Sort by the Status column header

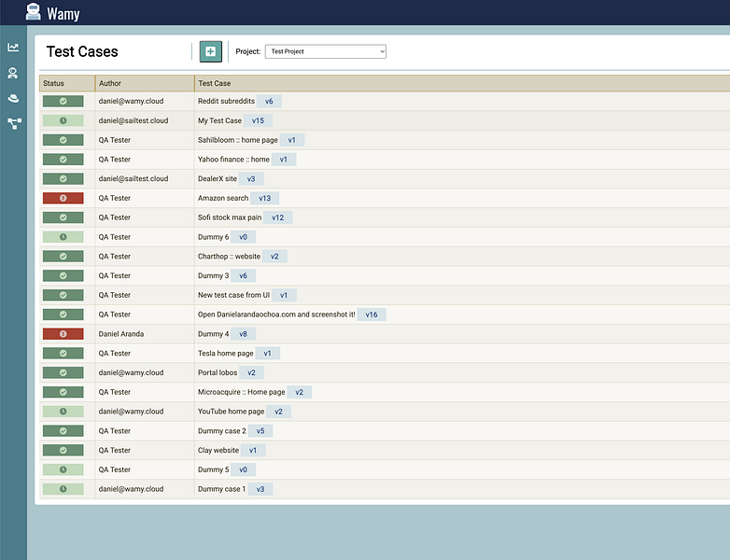point(67,83)
